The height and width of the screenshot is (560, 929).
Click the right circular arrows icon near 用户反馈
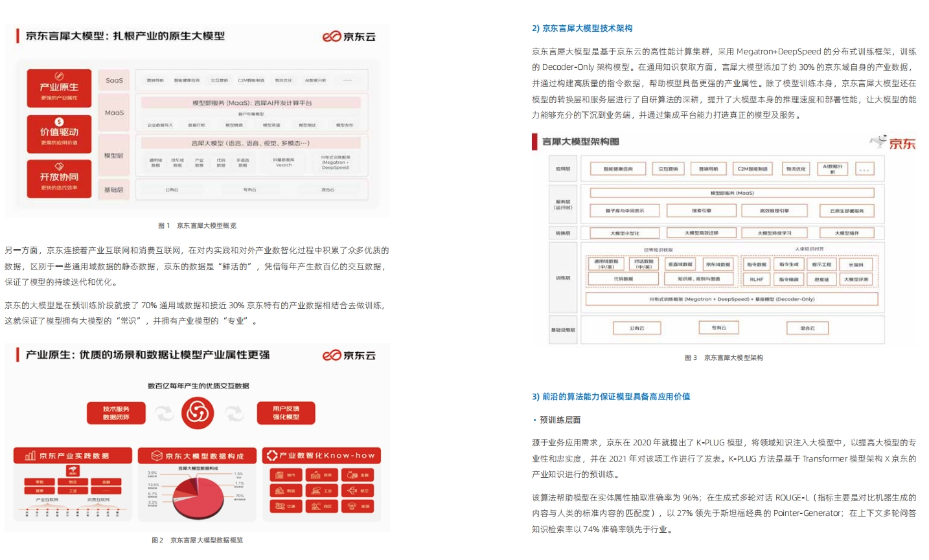[234, 413]
